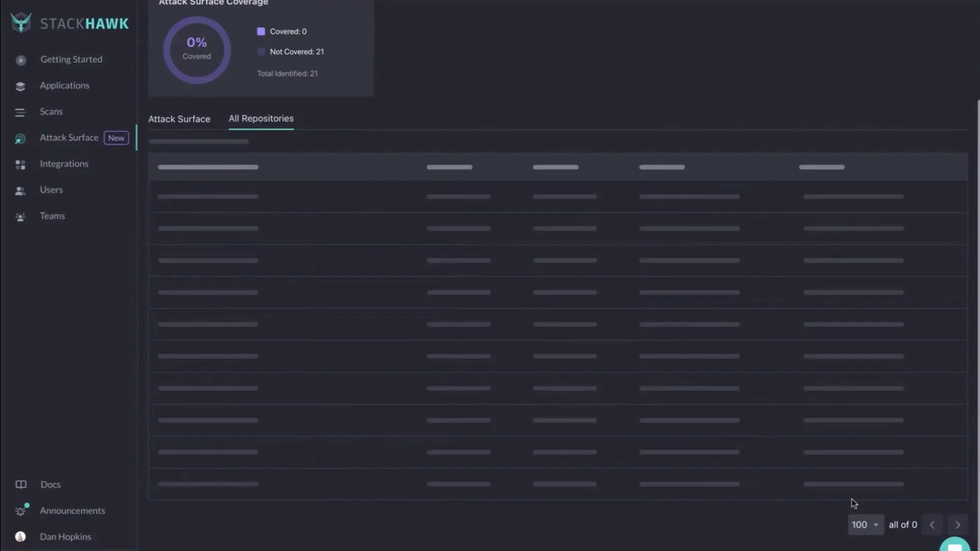980x551 pixels.
Task: Go to the next page arrow
Action: [x=958, y=525]
